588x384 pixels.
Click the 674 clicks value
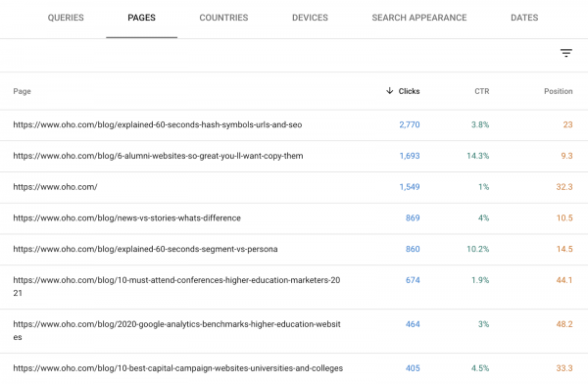[413, 280]
